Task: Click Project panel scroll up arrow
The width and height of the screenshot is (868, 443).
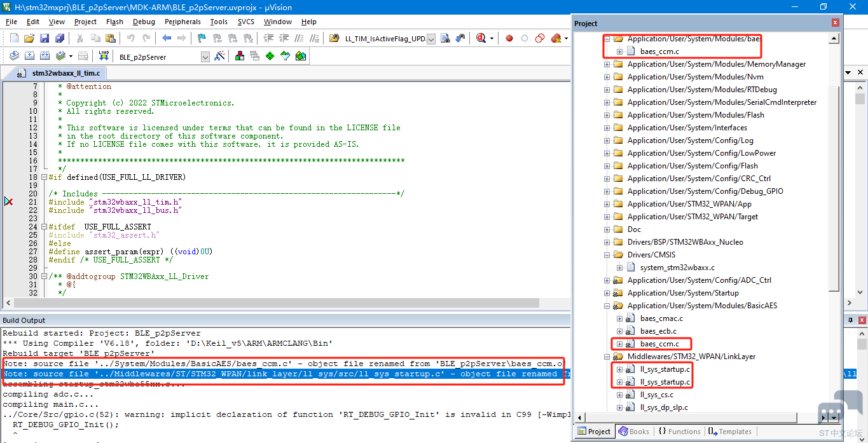Action: click(834, 39)
